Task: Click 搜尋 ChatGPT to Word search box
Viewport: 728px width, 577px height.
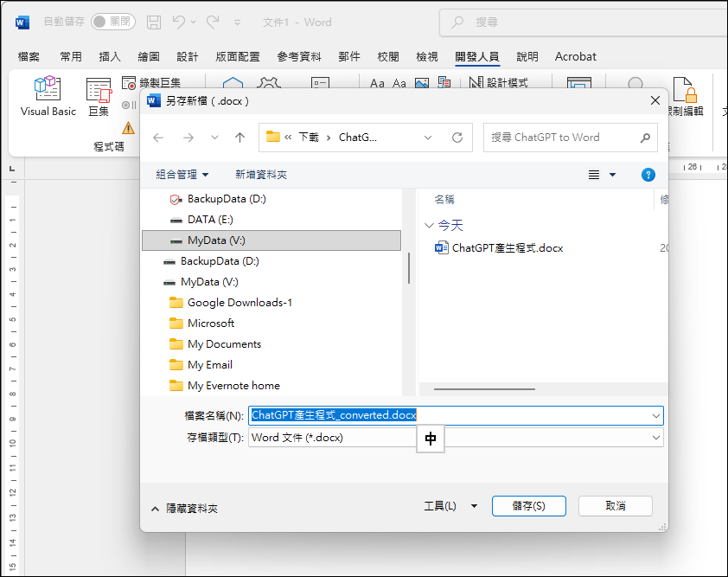Action: [x=570, y=138]
